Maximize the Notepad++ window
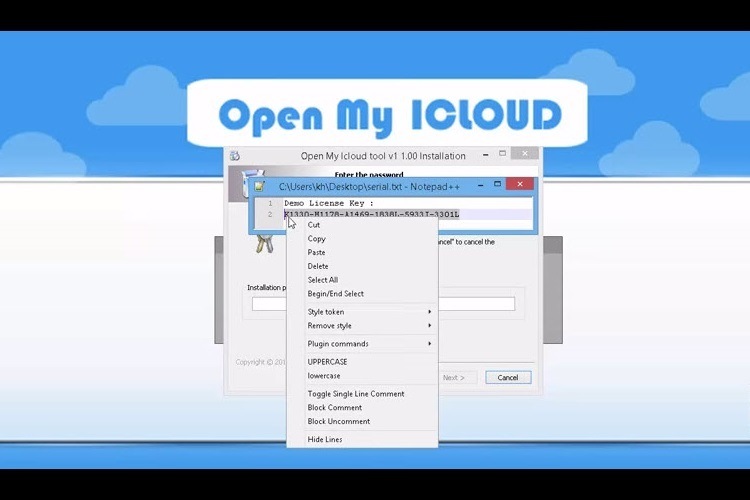750x500 pixels. 497,184
